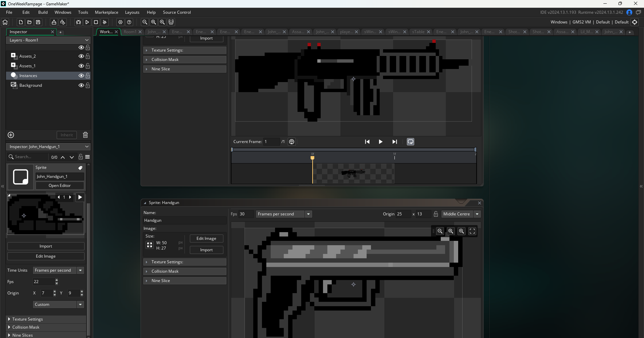Click the Create Executable toolbar icon

[54, 22]
